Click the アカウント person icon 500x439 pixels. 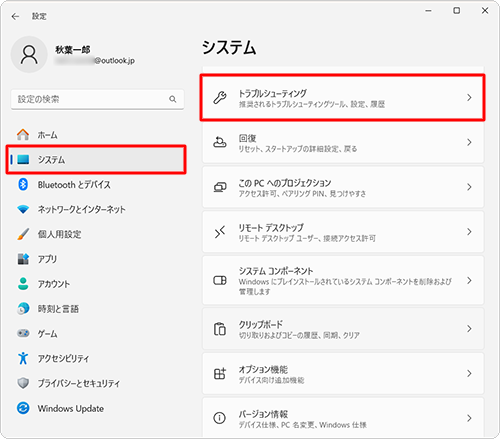click(23, 284)
